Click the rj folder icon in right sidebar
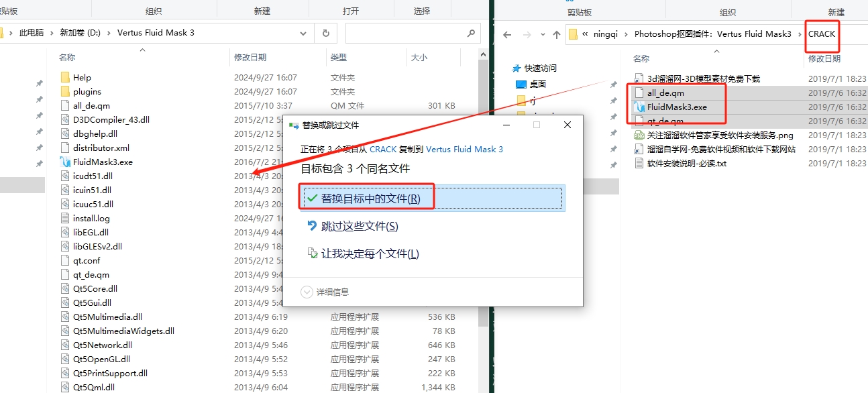 (521, 101)
